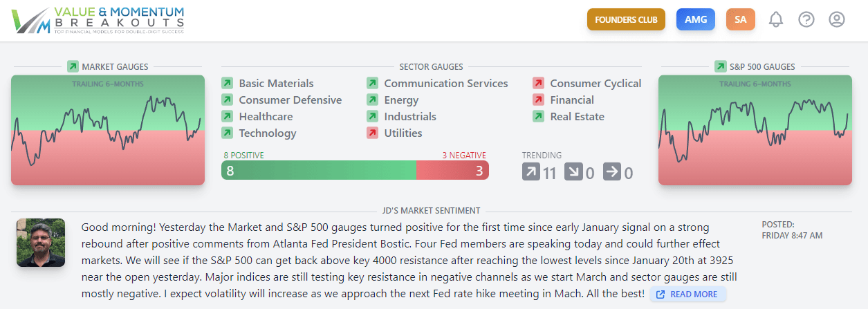Click the Value & Momentum Breakouts logo
This screenshot has height=309, width=868.
[98, 19]
